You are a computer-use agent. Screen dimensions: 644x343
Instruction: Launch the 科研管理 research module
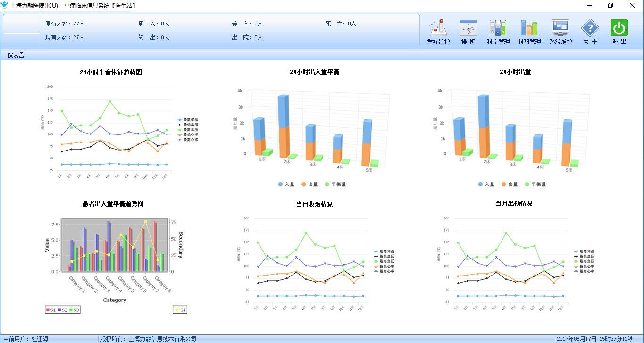click(x=529, y=32)
